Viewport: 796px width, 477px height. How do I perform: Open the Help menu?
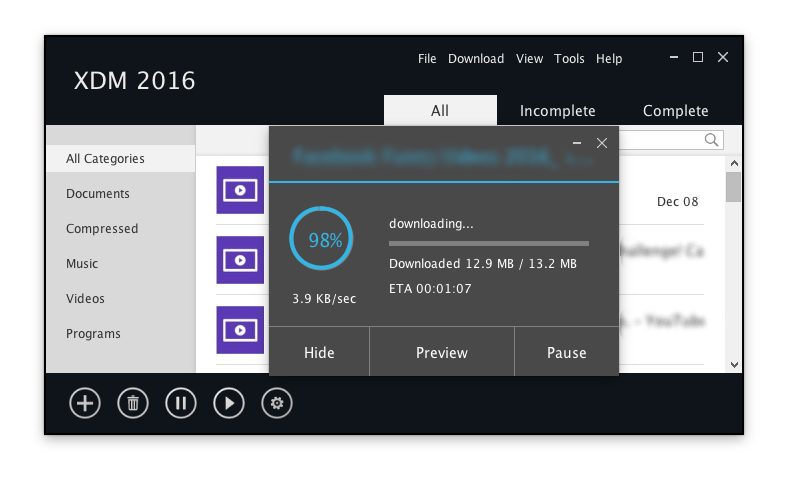(x=609, y=59)
